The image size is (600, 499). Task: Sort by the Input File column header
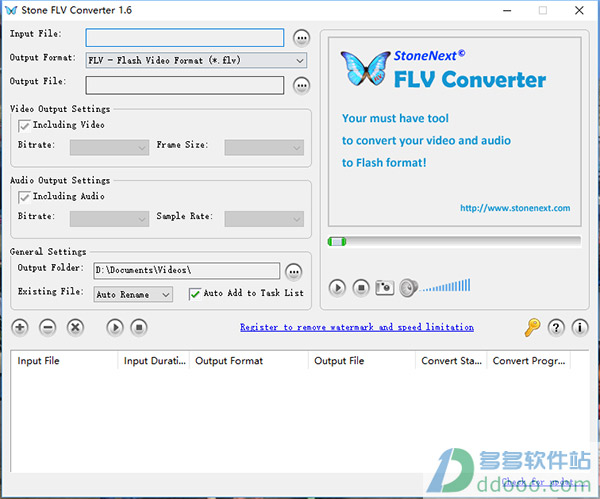pos(64,361)
